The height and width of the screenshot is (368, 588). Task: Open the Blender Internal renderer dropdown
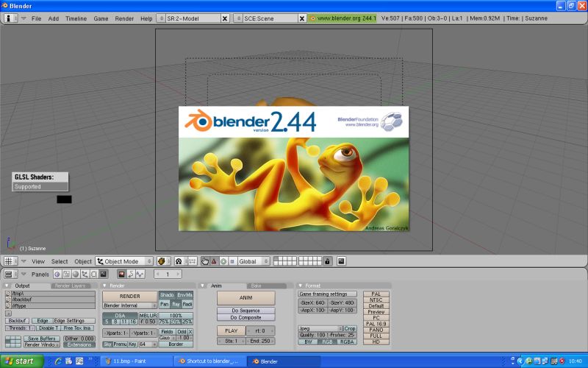coord(129,305)
